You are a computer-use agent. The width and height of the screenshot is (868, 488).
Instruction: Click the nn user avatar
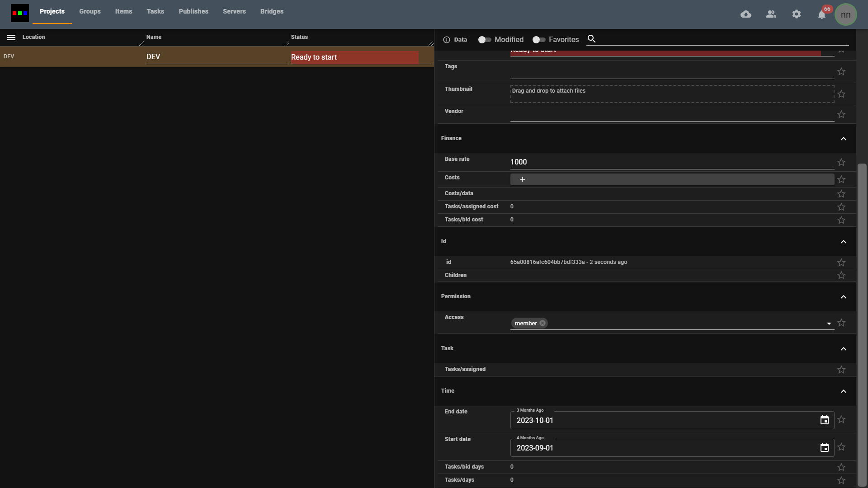pos(845,14)
